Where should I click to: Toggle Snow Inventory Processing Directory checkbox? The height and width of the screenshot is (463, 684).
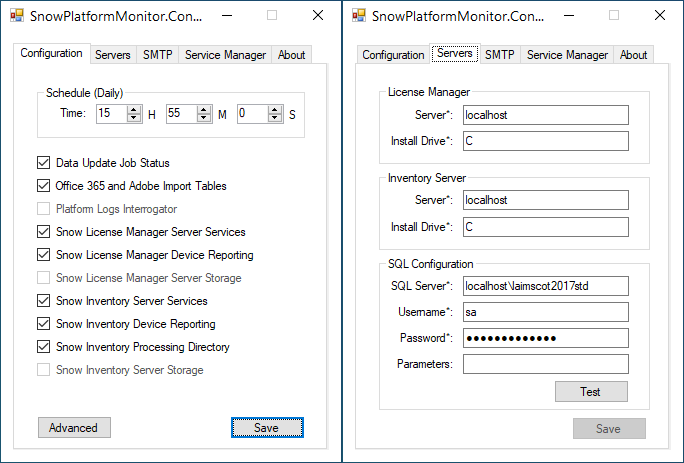pyautogui.click(x=44, y=347)
